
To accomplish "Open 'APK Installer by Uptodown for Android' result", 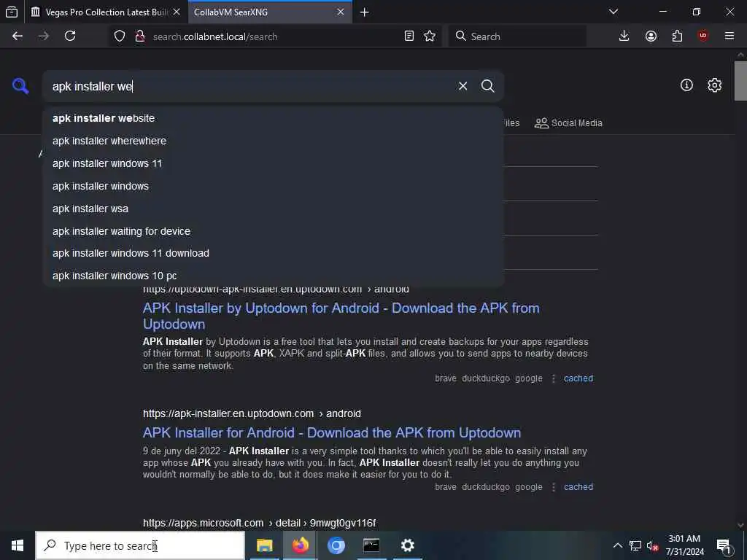I will pyautogui.click(x=341, y=316).
